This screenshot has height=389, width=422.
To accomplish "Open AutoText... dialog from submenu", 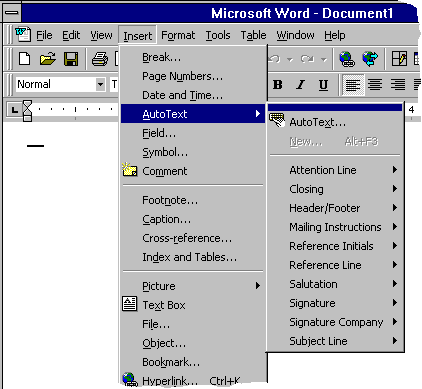I will click(336, 122).
